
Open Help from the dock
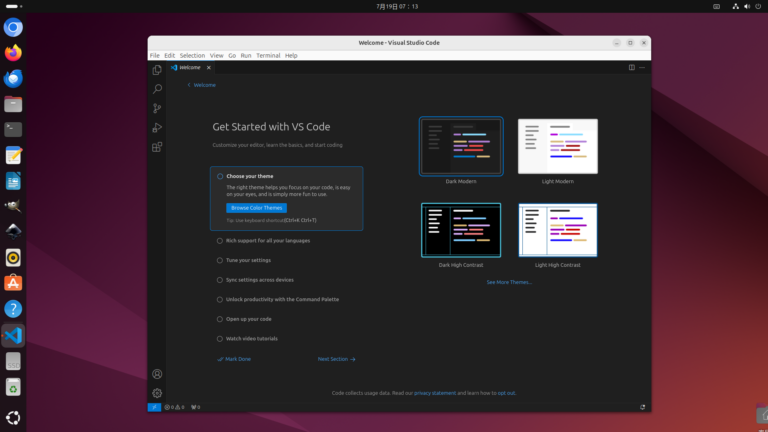[13, 309]
